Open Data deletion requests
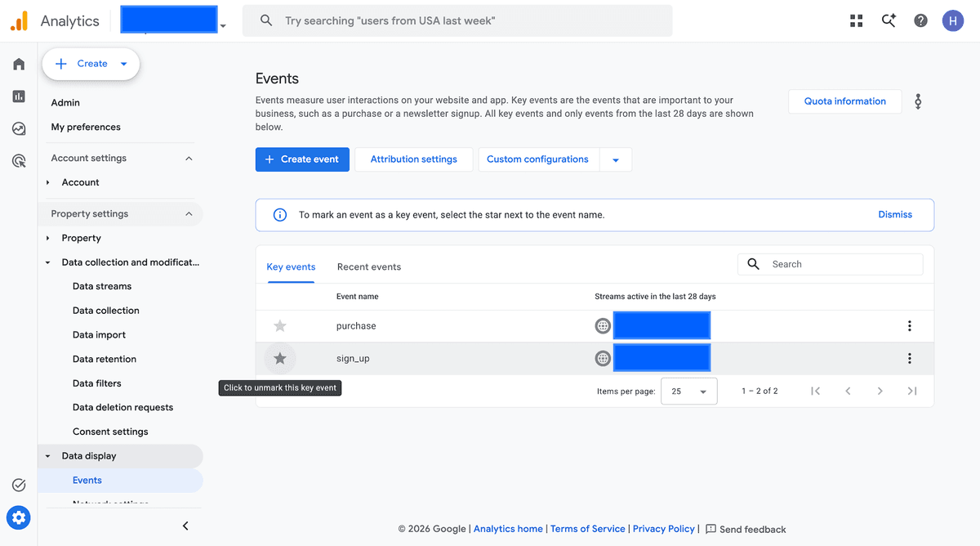980x546 pixels. [122, 407]
